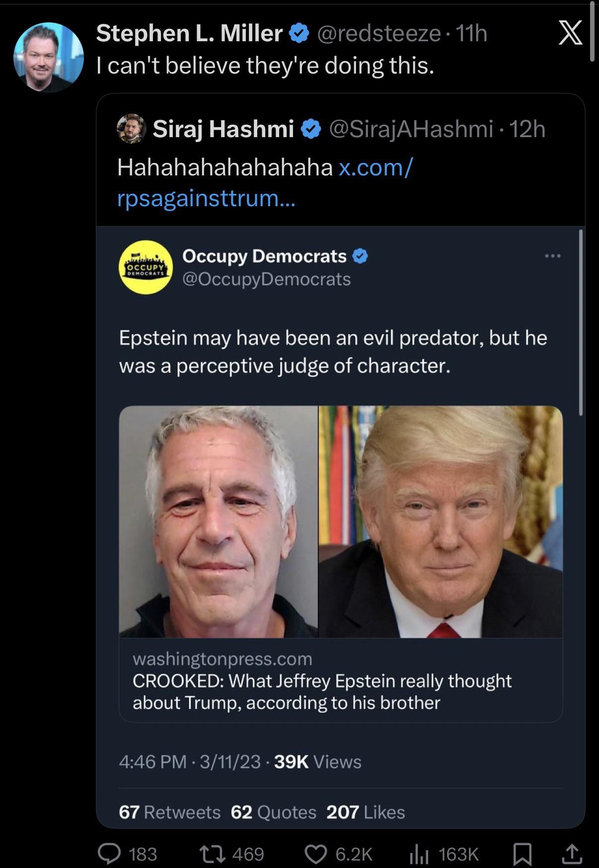Viewport: 599px width, 868px height.
Task: Click the X logo at top right
Action: pyautogui.click(x=570, y=34)
